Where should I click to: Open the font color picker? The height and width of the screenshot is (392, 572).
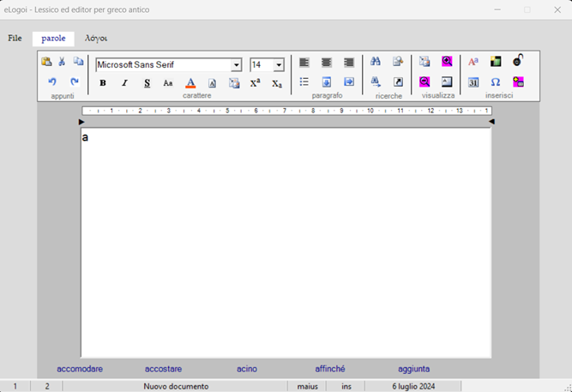[190, 83]
